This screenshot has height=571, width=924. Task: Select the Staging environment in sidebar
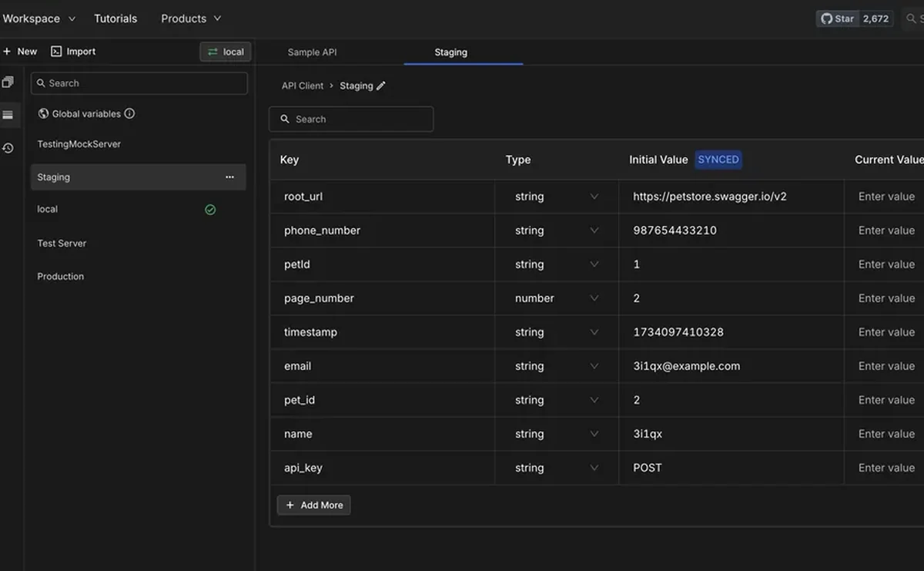coord(139,177)
